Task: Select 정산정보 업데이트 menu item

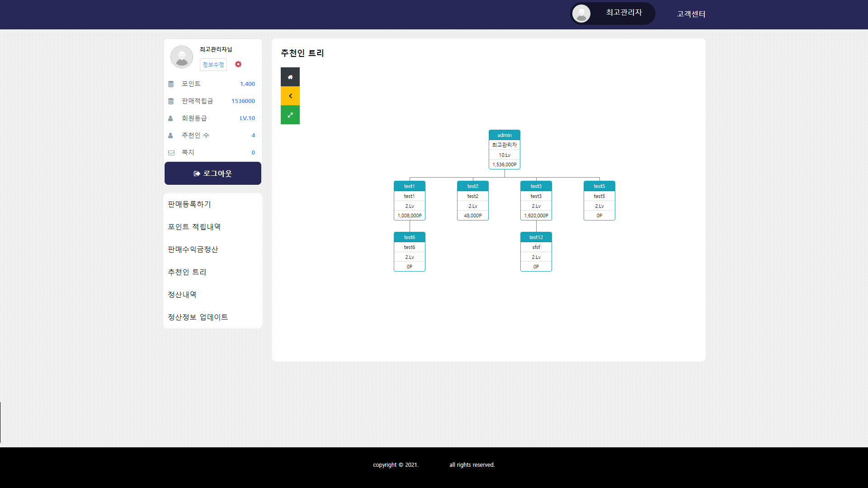Action: point(198,317)
